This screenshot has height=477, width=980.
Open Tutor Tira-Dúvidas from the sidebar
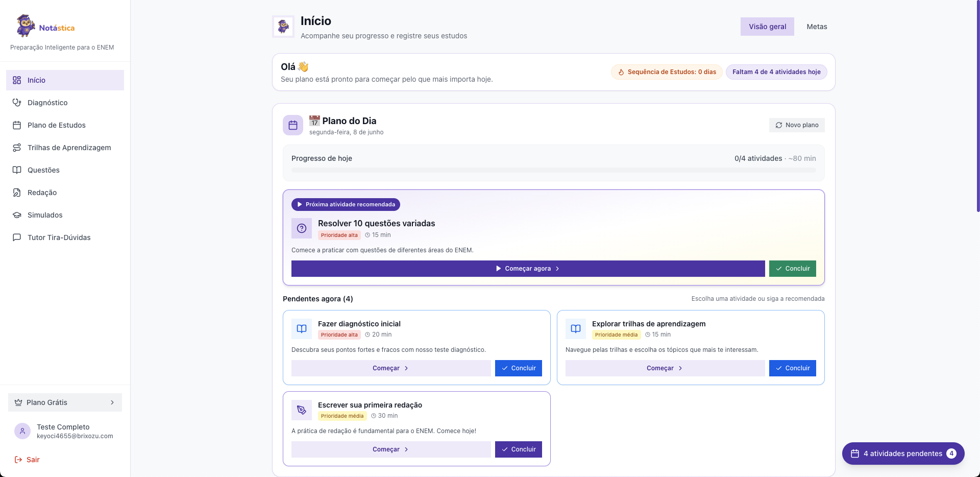pos(65,237)
